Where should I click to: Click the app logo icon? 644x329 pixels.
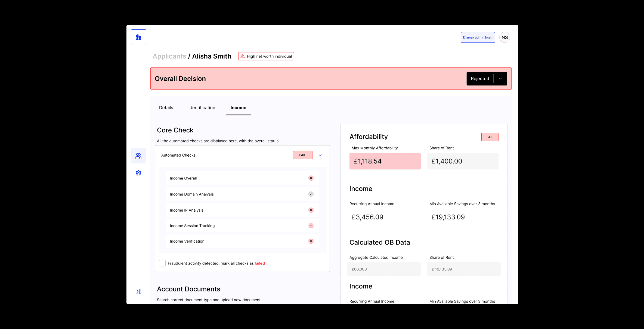[138, 37]
